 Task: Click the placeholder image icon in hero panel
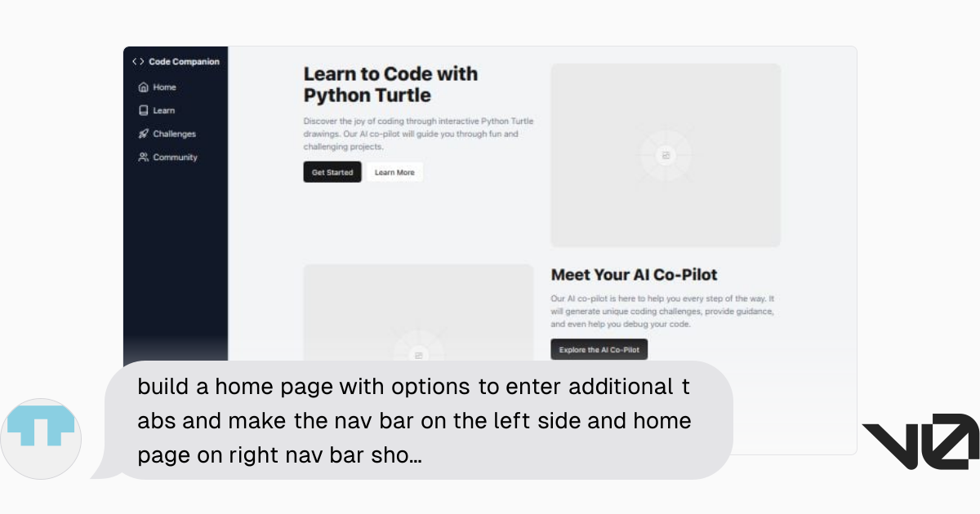coord(666,155)
